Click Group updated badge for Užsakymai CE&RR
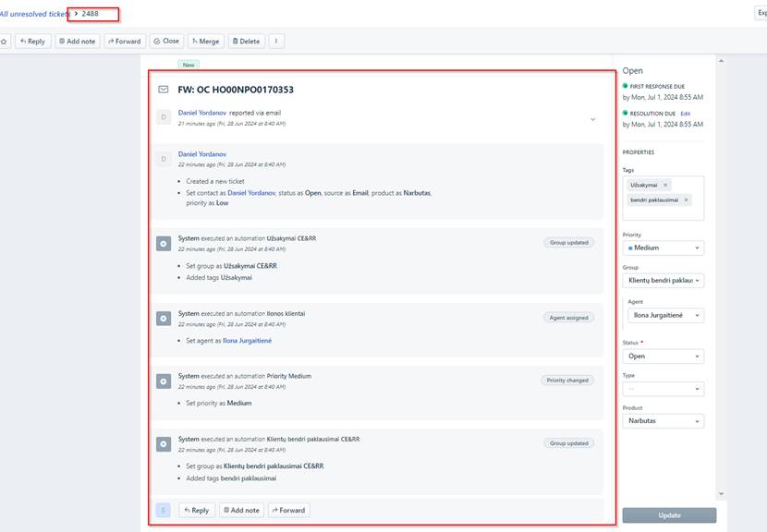 click(x=569, y=243)
